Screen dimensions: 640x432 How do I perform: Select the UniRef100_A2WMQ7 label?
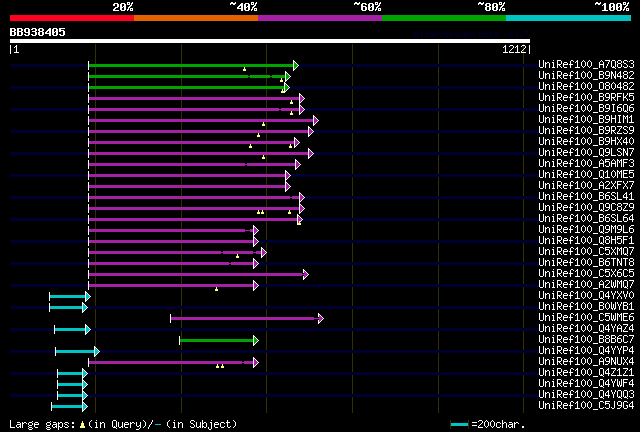[x=586, y=285]
